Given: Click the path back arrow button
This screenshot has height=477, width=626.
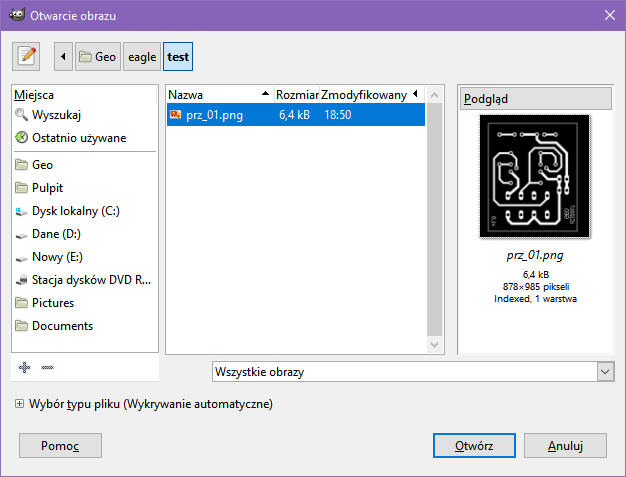Looking at the screenshot, I should click(x=64, y=57).
